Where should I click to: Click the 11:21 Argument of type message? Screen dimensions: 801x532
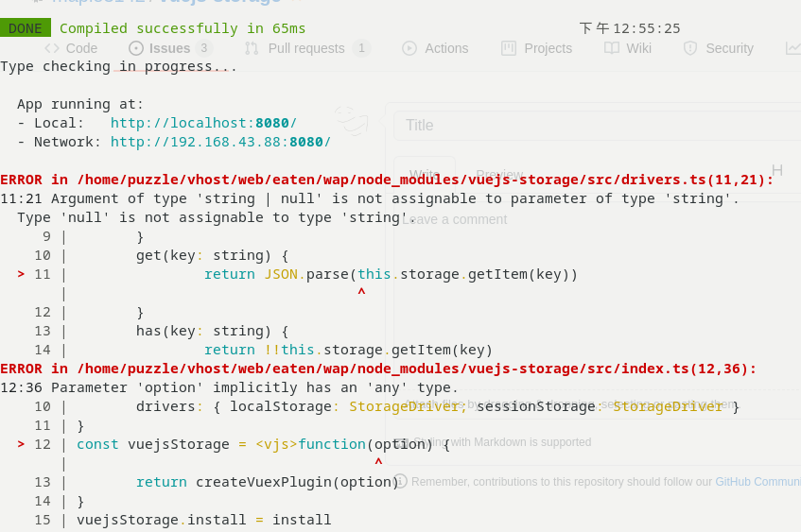click(x=370, y=198)
